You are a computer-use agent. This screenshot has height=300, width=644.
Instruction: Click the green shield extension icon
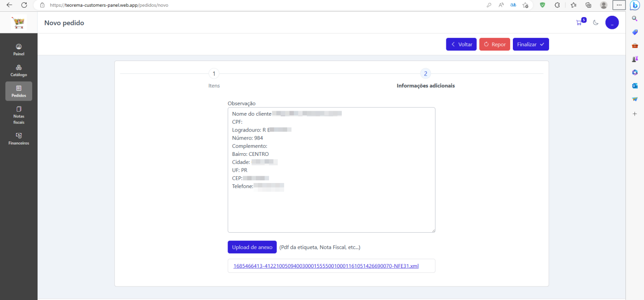coord(543,5)
